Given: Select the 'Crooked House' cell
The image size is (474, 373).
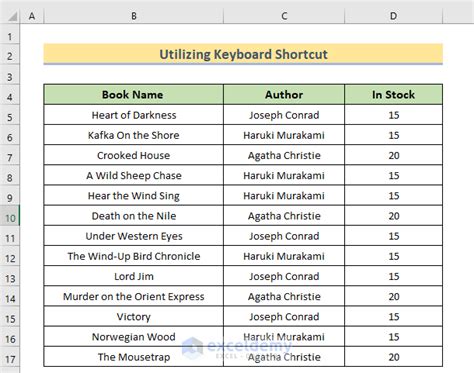Looking at the screenshot, I should pyautogui.click(x=133, y=155).
